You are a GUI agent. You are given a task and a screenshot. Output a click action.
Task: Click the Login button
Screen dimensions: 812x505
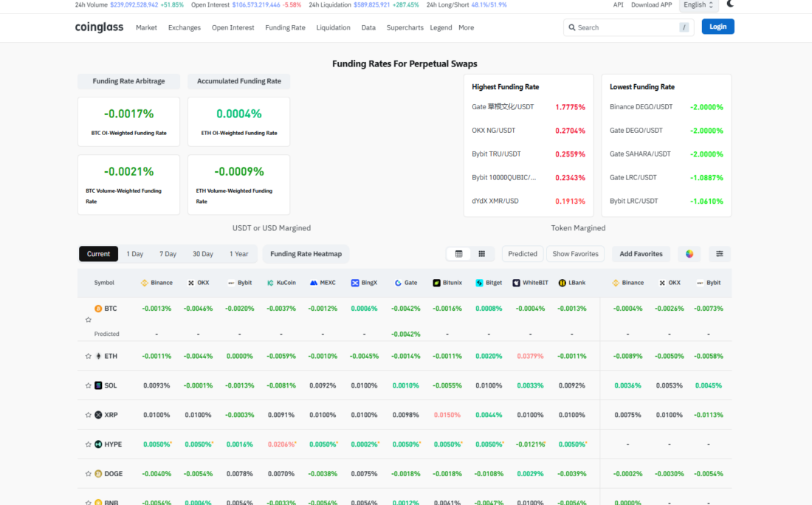click(718, 27)
